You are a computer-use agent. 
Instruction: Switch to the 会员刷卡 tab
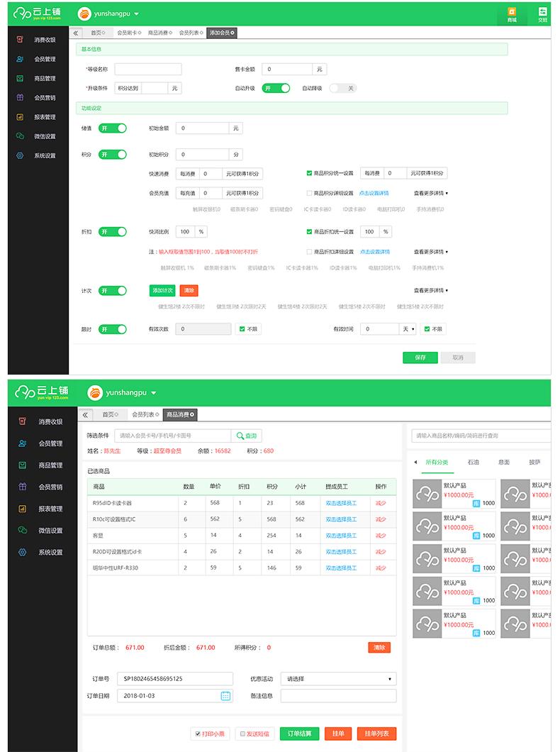pos(128,33)
